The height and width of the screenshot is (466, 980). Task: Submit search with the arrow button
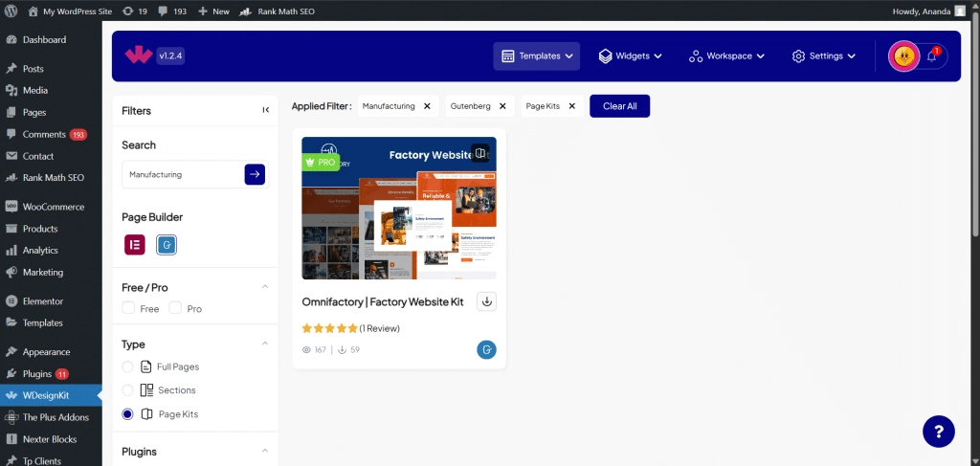pyautogui.click(x=255, y=175)
